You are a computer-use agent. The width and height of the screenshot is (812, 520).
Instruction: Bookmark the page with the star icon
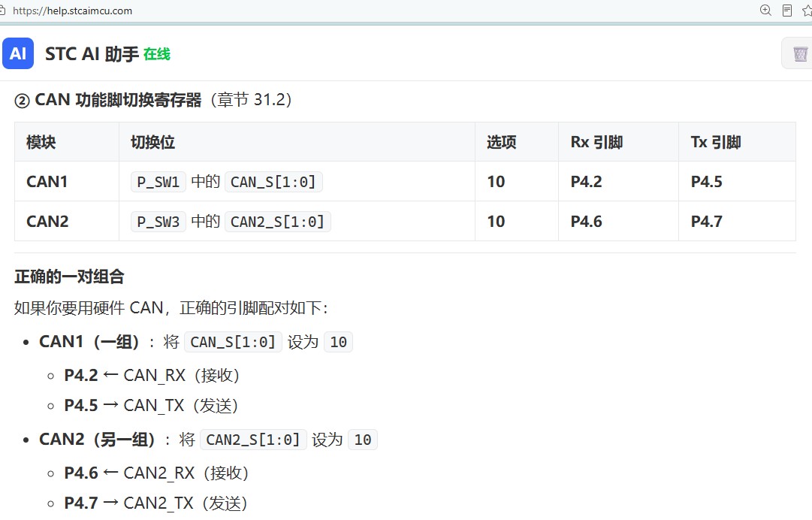807,11
